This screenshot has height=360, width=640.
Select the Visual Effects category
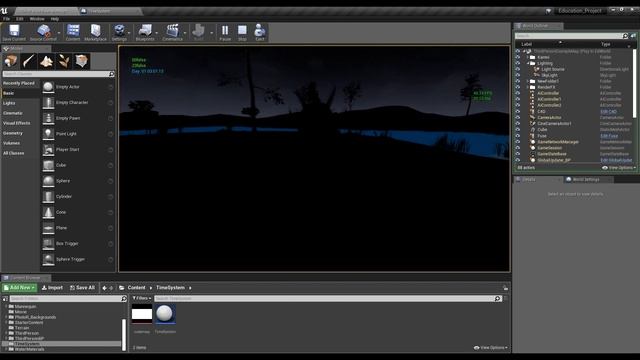click(x=17, y=123)
